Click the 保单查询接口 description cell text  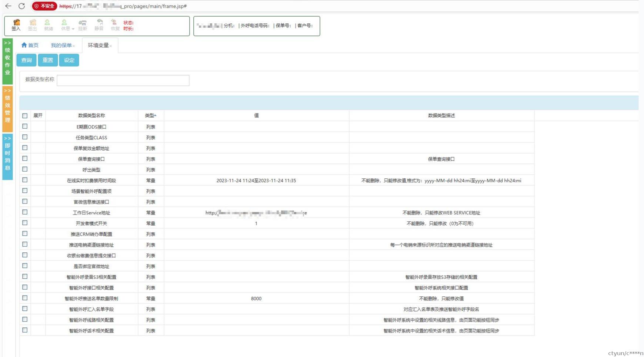point(441,159)
